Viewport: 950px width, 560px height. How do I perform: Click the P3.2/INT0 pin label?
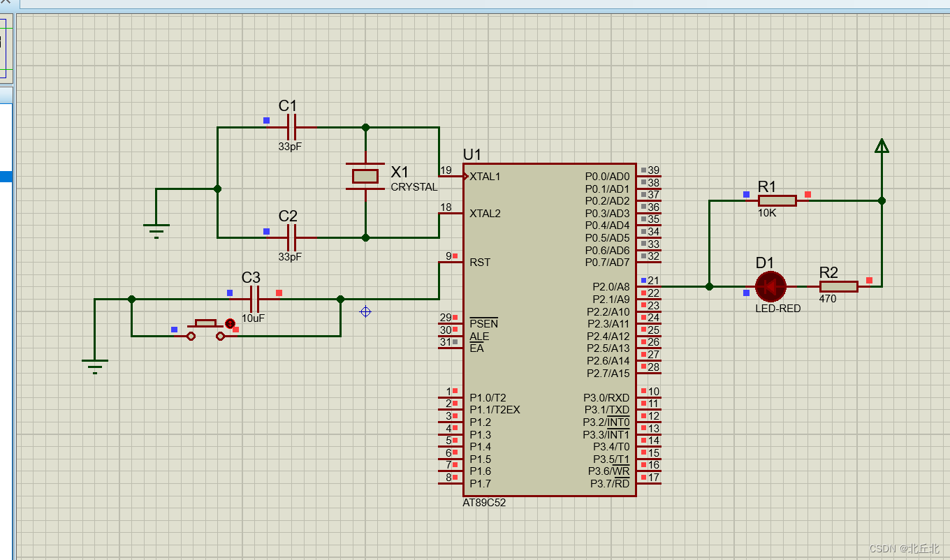point(606,422)
